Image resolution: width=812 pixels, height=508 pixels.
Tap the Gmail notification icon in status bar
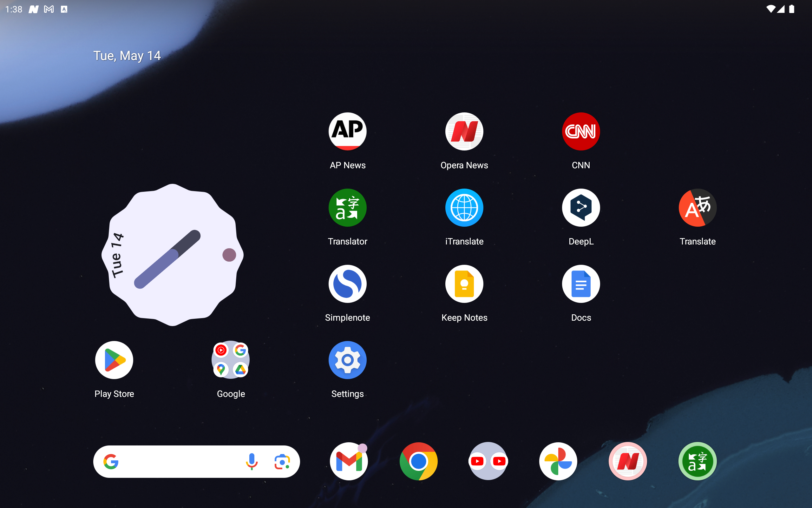tap(49, 10)
